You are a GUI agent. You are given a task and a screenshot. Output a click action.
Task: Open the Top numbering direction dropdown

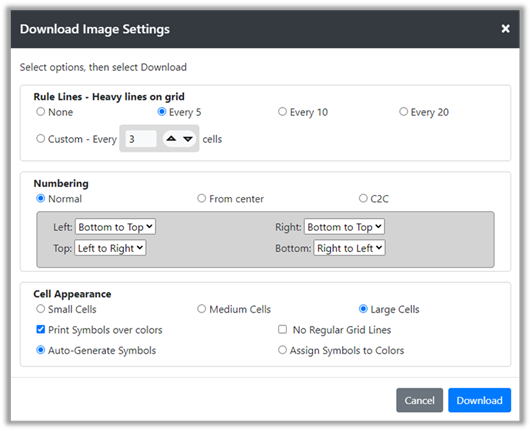[110, 248]
